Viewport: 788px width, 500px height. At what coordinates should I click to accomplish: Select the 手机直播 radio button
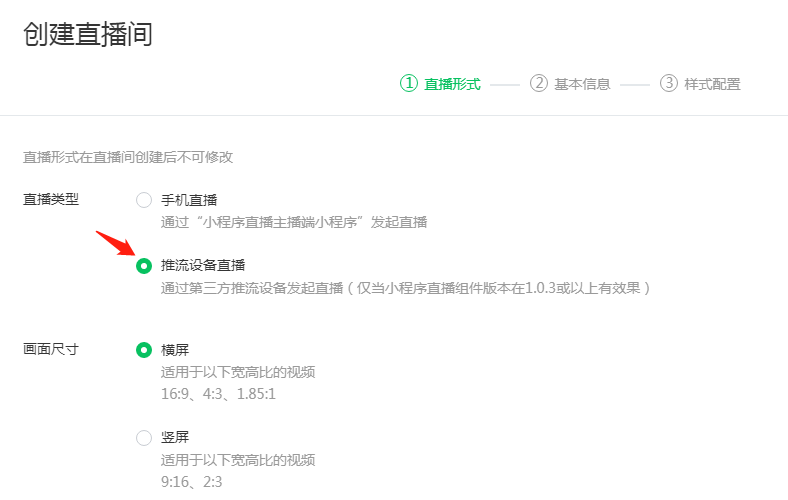pyautogui.click(x=144, y=200)
